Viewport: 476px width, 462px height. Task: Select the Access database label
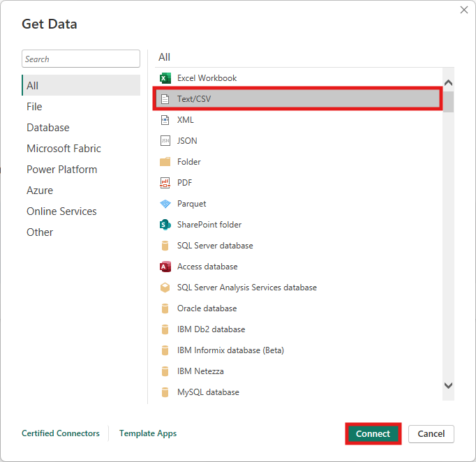pyautogui.click(x=207, y=267)
